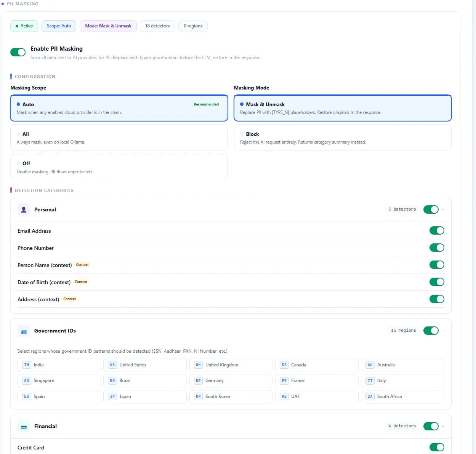Screen dimensions: 476x454
Task: Select the Off masking scope option
Action: pos(119,167)
